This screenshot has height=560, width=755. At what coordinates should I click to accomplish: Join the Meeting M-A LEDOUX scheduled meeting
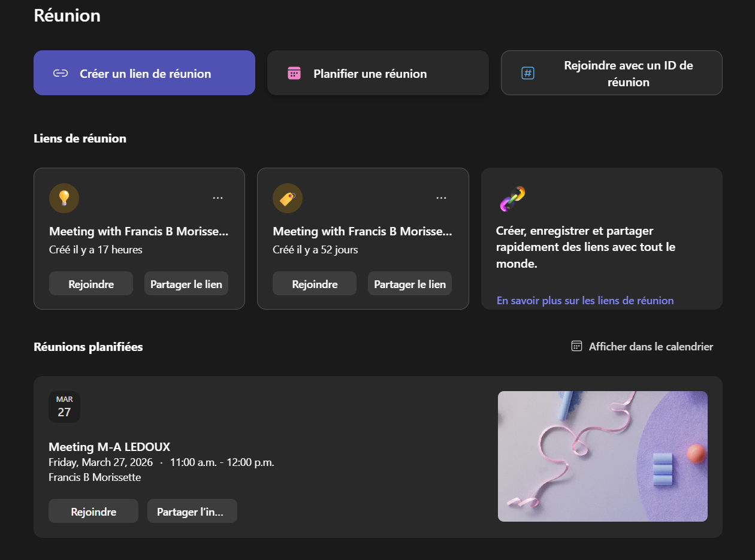93,511
